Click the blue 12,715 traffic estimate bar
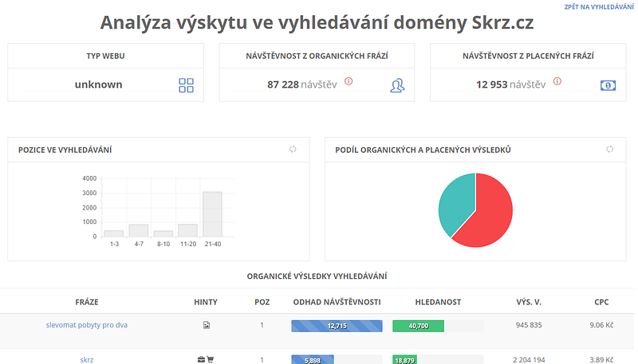Screen dimensions: 638x364 pyautogui.click(x=337, y=326)
